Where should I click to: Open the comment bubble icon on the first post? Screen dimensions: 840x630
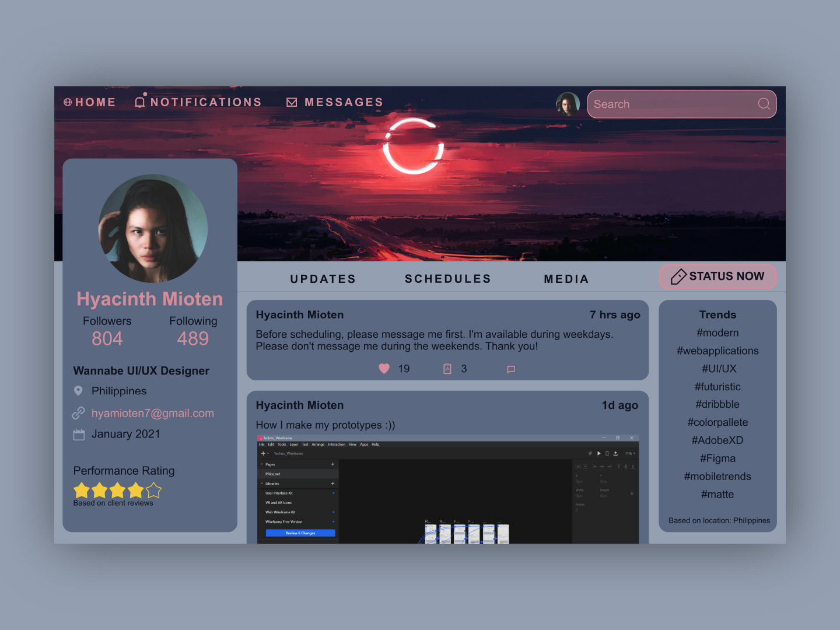(x=510, y=369)
